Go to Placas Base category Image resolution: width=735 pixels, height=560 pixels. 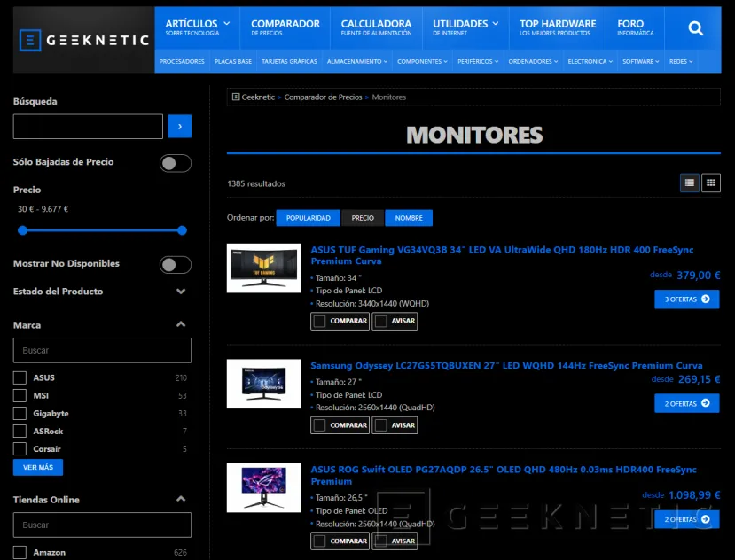tap(233, 61)
